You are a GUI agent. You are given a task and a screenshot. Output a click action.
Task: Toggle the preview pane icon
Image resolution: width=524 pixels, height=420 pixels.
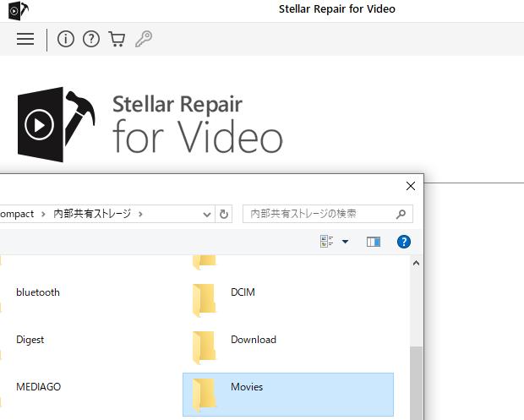[x=374, y=242]
